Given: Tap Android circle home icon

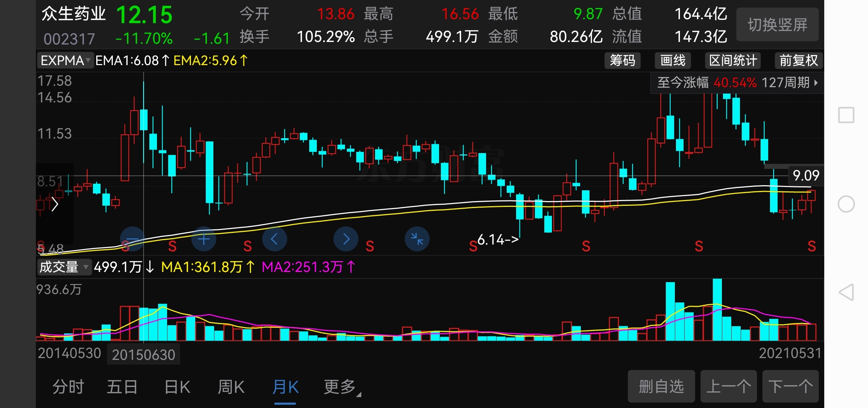Looking at the screenshot, I should pos(846,204).
